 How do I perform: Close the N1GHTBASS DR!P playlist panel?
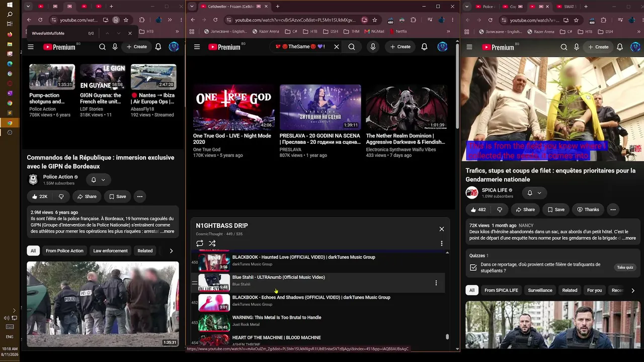[x=442, y=229]
